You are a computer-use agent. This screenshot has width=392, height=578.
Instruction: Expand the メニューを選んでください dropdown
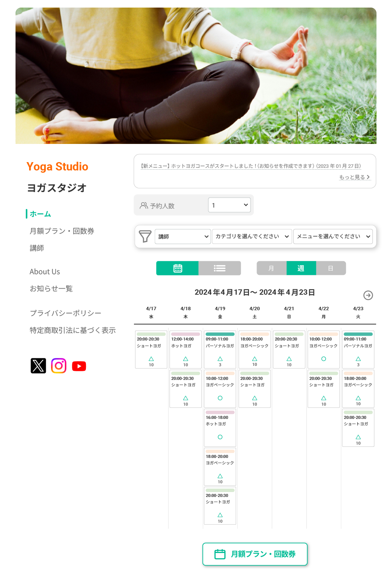point(333,236)
